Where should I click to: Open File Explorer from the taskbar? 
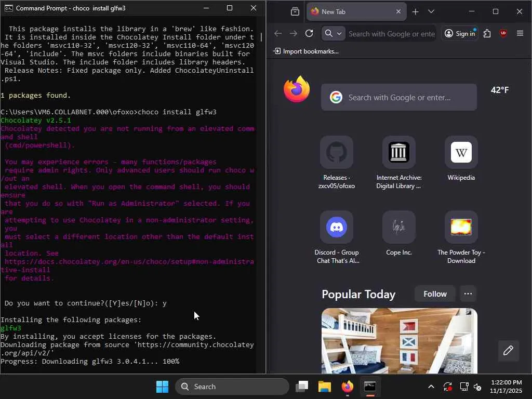pos(324,387)
